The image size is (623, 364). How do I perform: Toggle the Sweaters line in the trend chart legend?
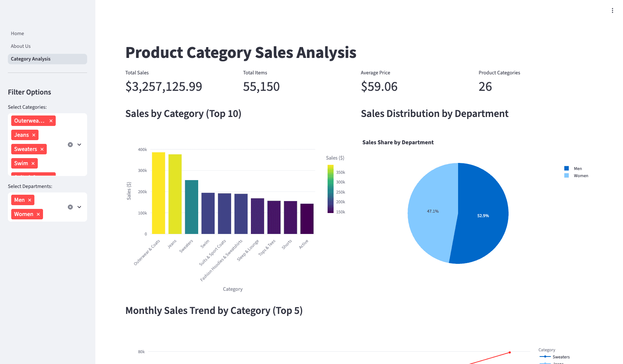tap(561, 357)
